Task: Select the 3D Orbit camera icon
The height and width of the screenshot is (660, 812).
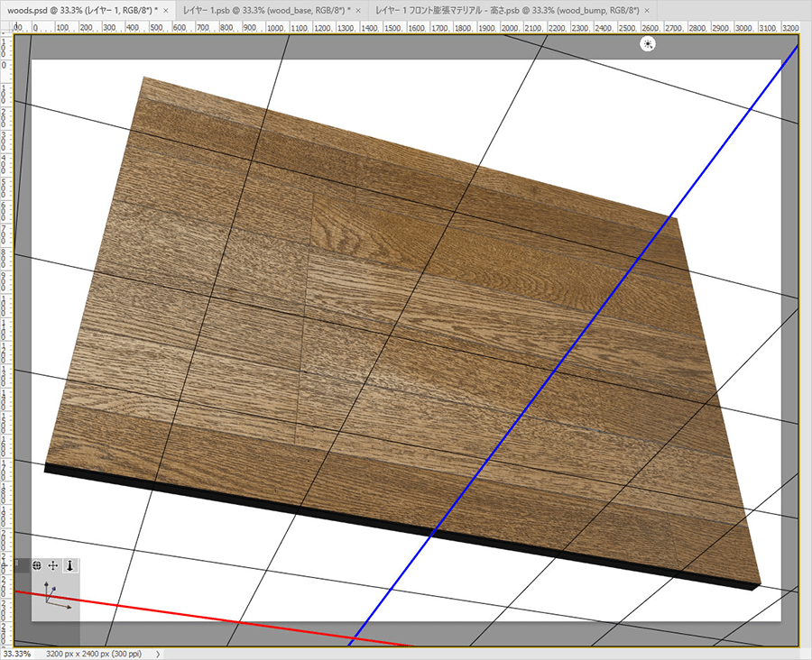Action: point(37,566)
